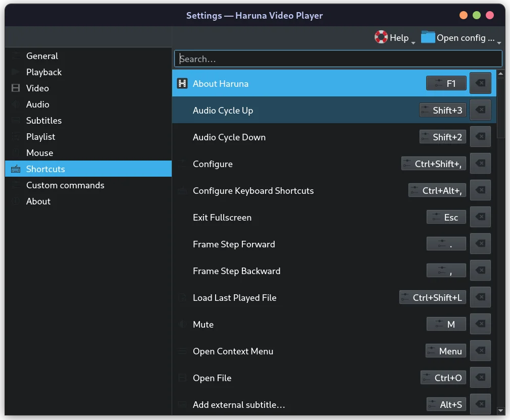Select the About page in sidebar
The height and width of the screenshot is (420, 510).
coord(38,201)
